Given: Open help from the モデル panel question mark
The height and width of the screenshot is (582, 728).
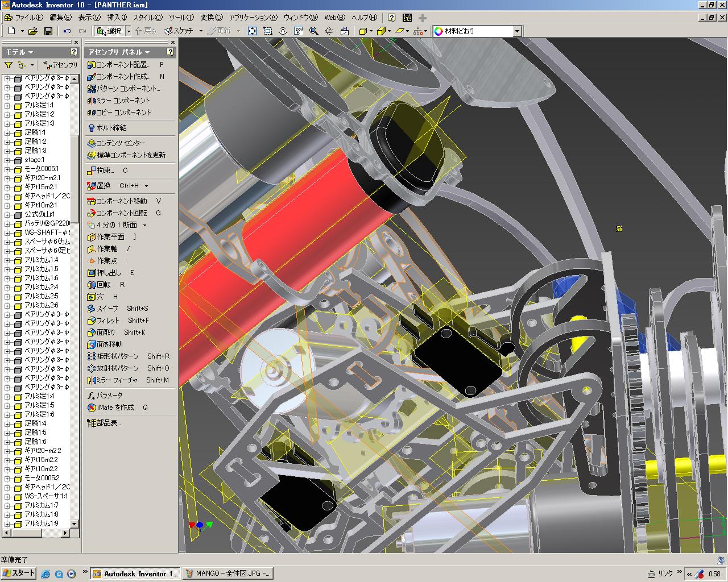Looking at the screenshot, I should click(x=73, y=52).
